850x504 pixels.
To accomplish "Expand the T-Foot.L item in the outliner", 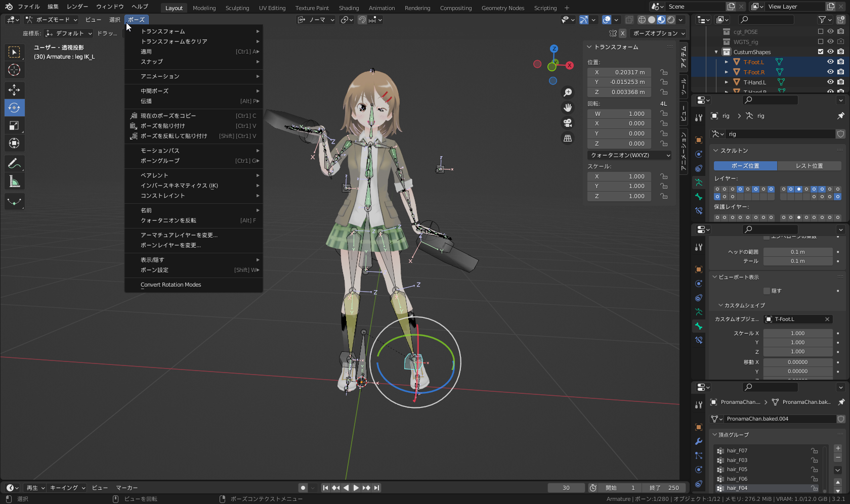I will point(727,62).
